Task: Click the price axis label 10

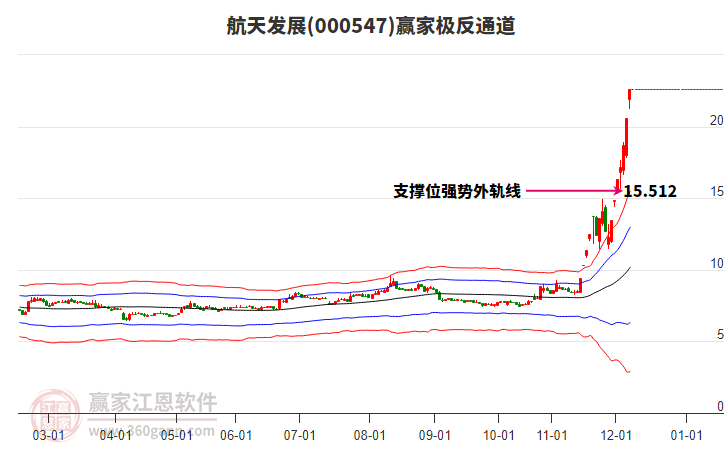Action: (x=717, y=263)
